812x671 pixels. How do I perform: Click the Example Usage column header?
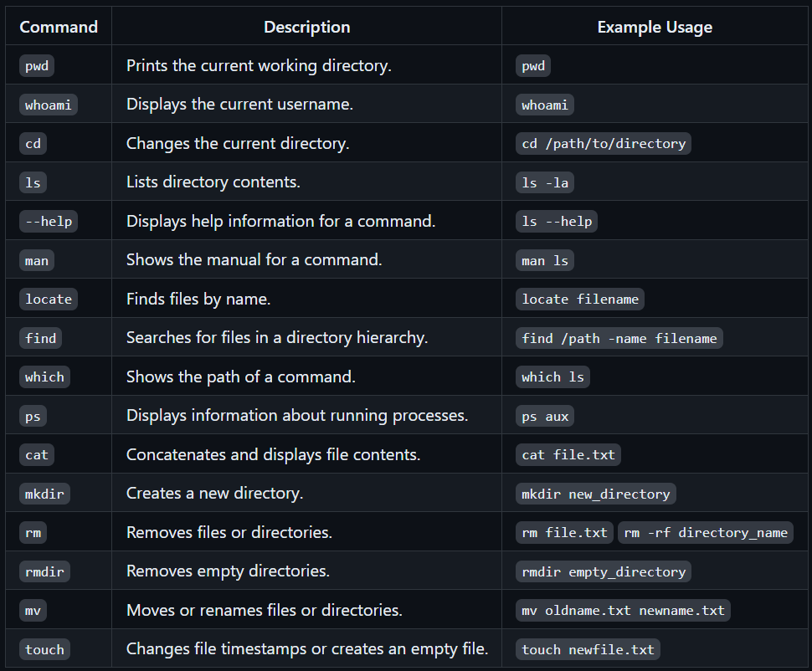[655, 27]
